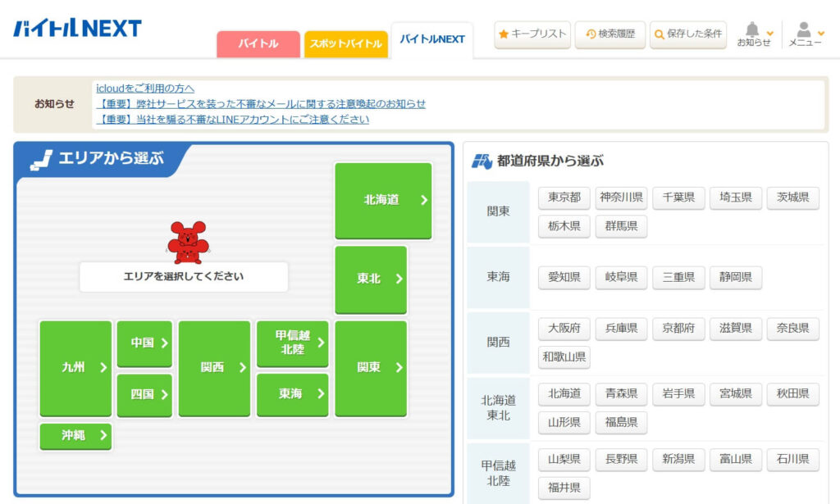Open the 不審なLINEアカウント warning link
Viewport: 840px width, 504px height.
click(x=232, y=120)
